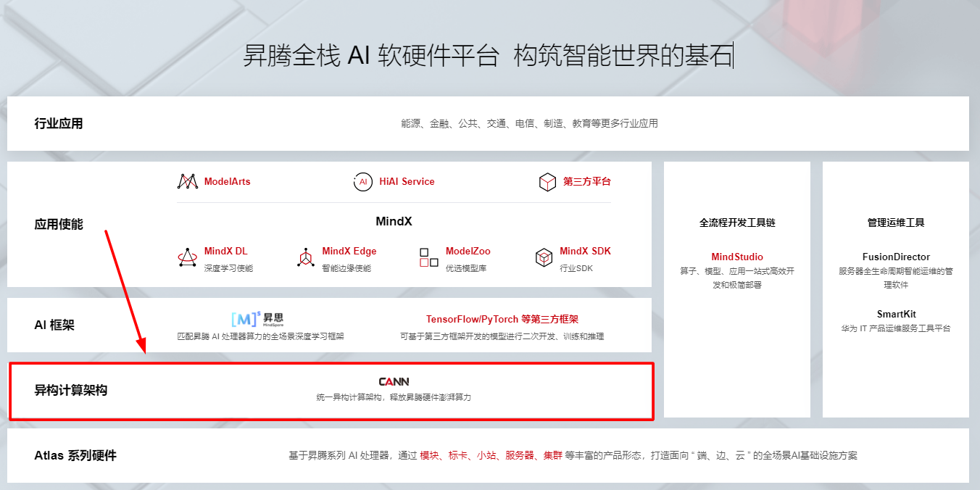Open the 集群 hardware link

[x=553, y=455]
